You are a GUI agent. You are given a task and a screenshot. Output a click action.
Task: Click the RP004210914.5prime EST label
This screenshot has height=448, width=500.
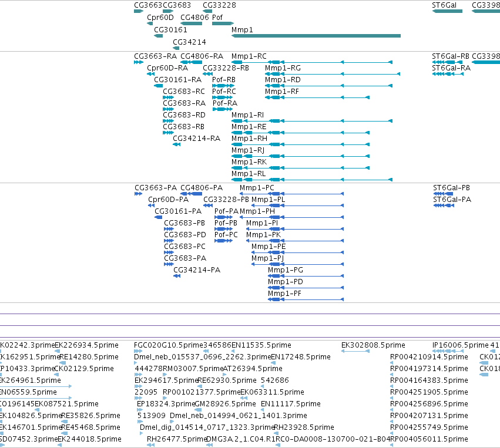(429, 357)
